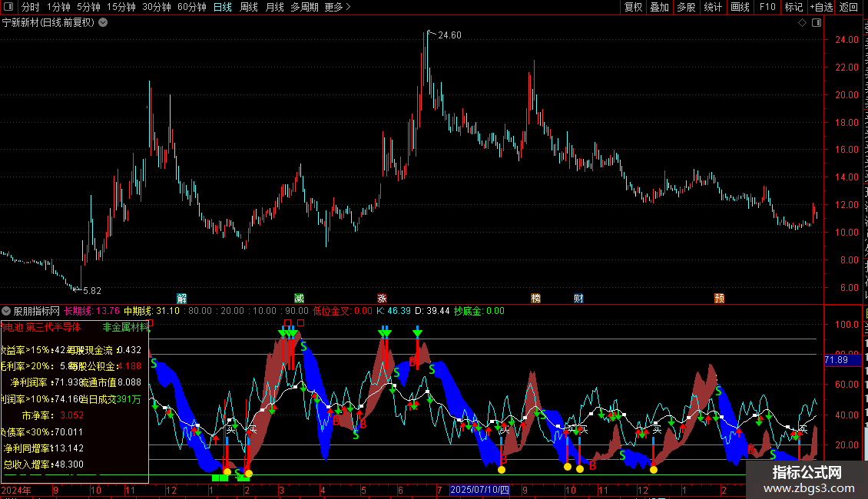
Task: Open dropdown beside 宁新新材 title
Action: coord(103,23)
